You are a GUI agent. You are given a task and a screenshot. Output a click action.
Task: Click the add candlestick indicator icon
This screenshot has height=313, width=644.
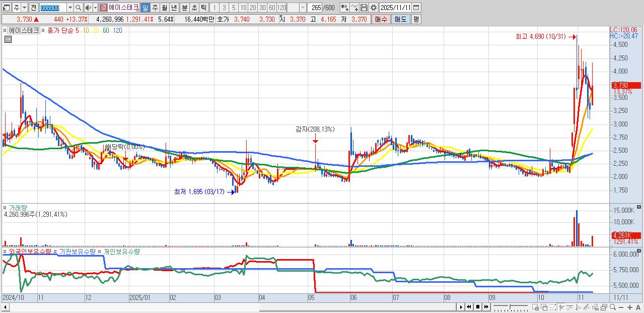tap(345, 8)
